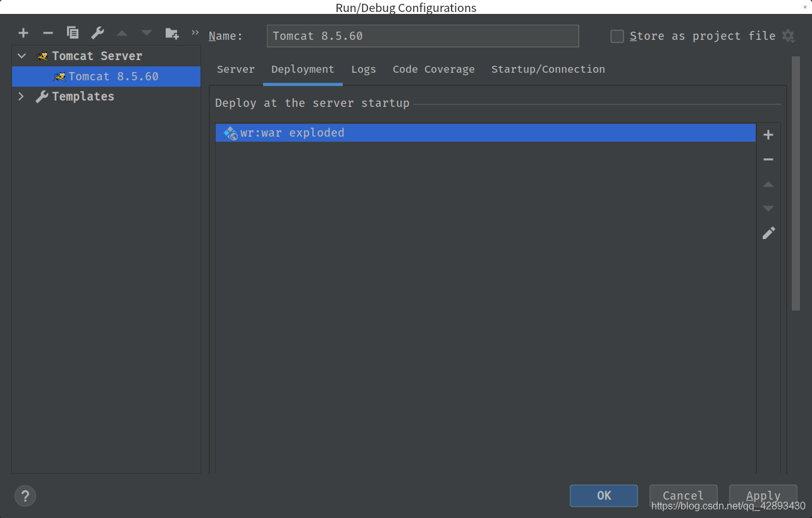Open help with question mark button
This screenshot has width=812, height=518.
click(x=25, y=496)
